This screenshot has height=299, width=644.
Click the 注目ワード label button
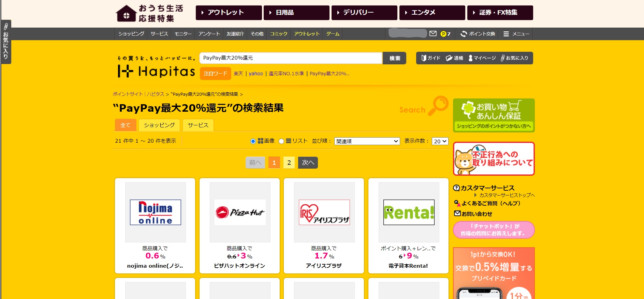click(216, 74)
